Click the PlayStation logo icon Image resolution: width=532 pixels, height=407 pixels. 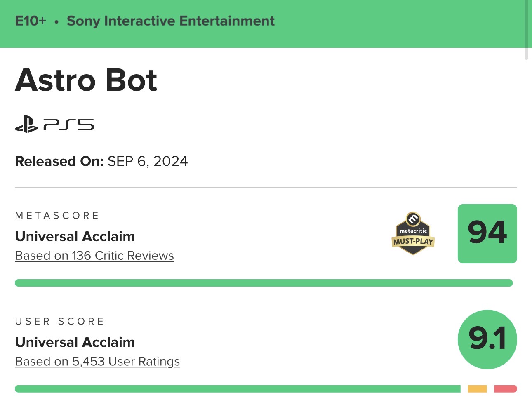point(26,124)
